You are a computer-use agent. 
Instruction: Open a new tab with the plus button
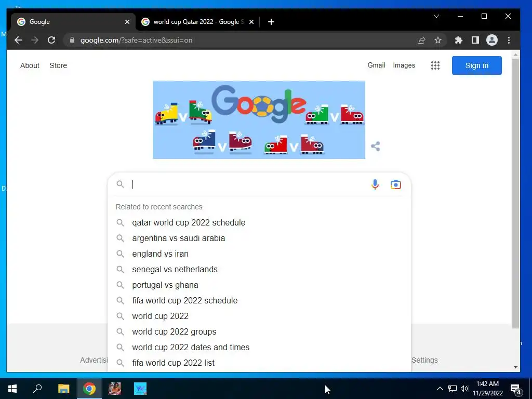(x=271, y=22)
